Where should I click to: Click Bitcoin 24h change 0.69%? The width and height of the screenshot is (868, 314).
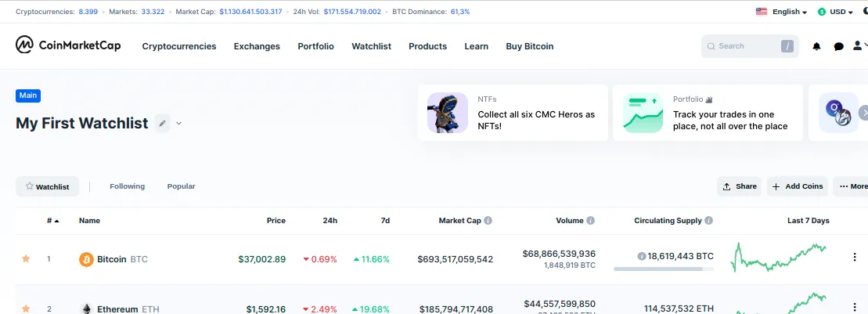point(320,258)
